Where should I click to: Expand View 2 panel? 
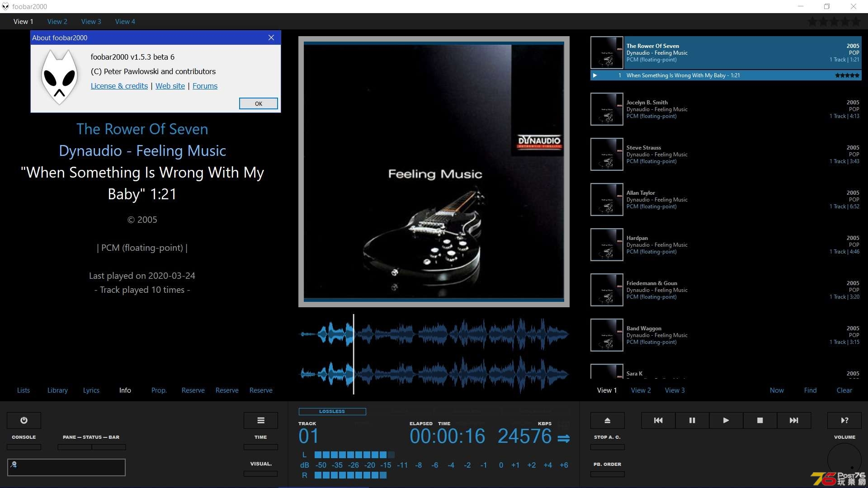point(57,21)
